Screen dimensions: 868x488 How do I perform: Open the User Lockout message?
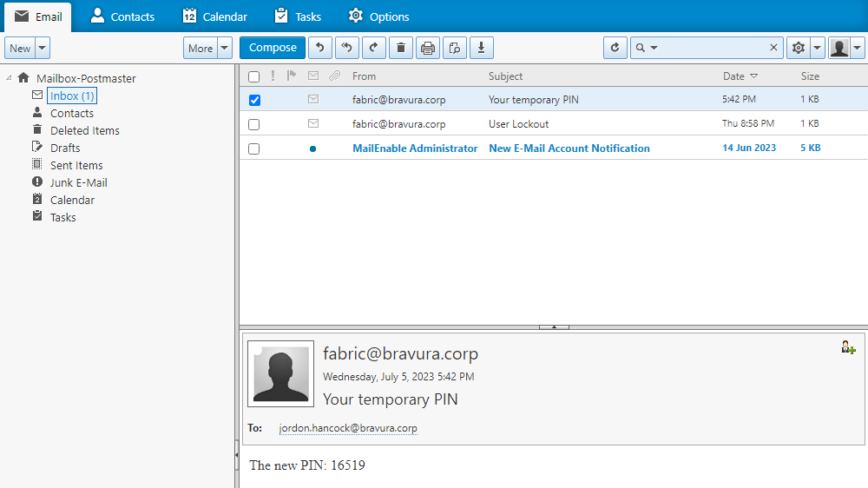tap(518, 124)
